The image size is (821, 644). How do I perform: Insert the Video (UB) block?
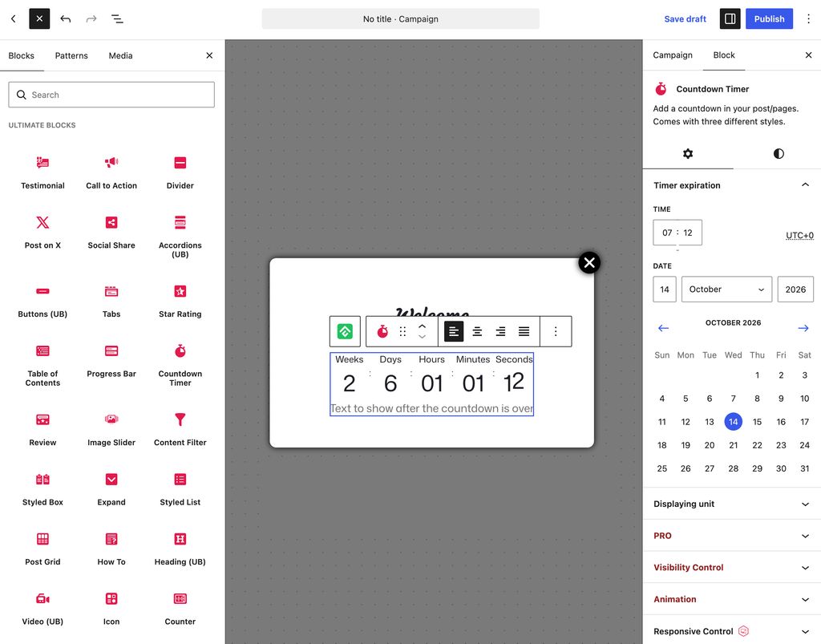pos(42,609)
